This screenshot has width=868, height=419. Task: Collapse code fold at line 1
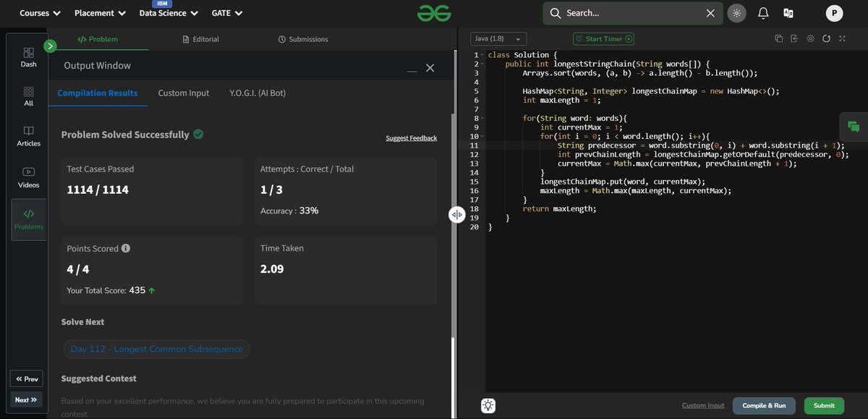[483, 55]
